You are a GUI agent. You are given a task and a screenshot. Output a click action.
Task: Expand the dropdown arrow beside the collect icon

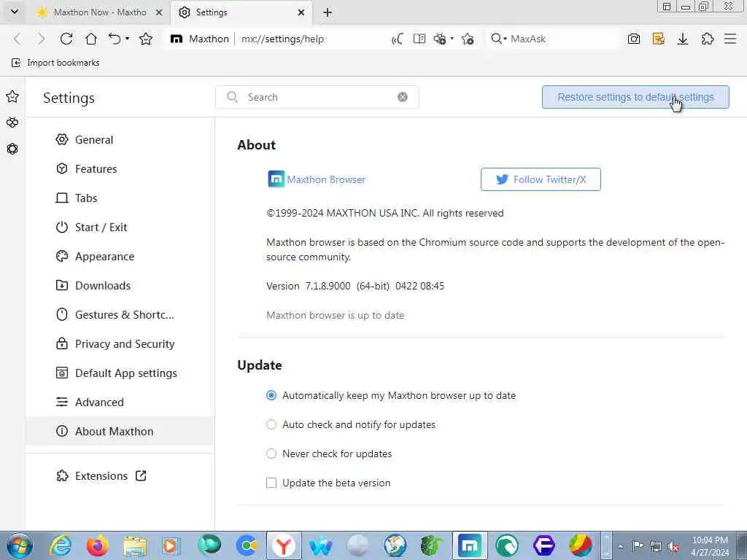coord(452,39)
